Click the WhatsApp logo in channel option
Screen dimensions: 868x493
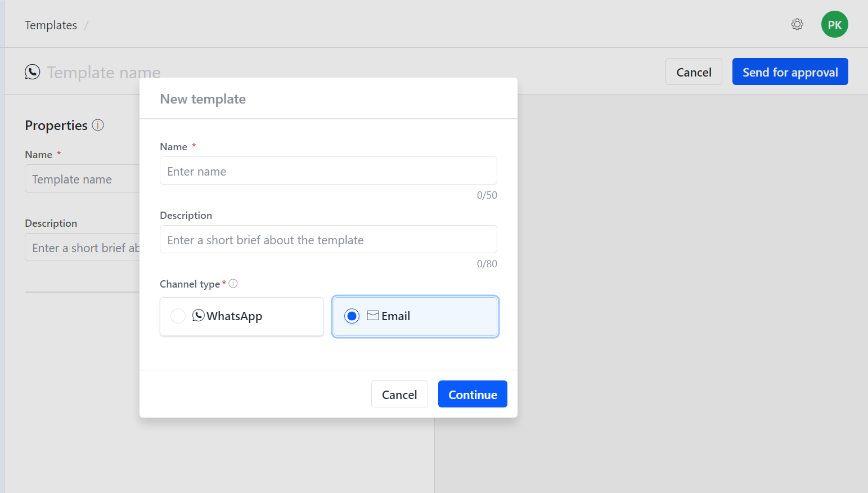pyautogui.click(x=198, y=315)
